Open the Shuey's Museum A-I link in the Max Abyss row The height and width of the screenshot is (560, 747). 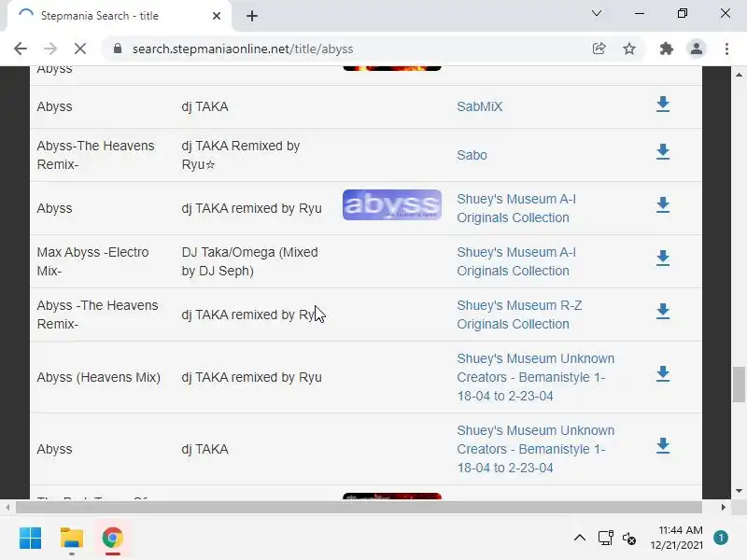click(516, 261)
